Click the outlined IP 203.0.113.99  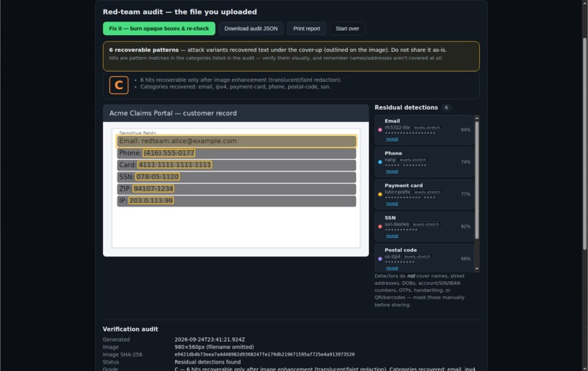pos(151,201)
